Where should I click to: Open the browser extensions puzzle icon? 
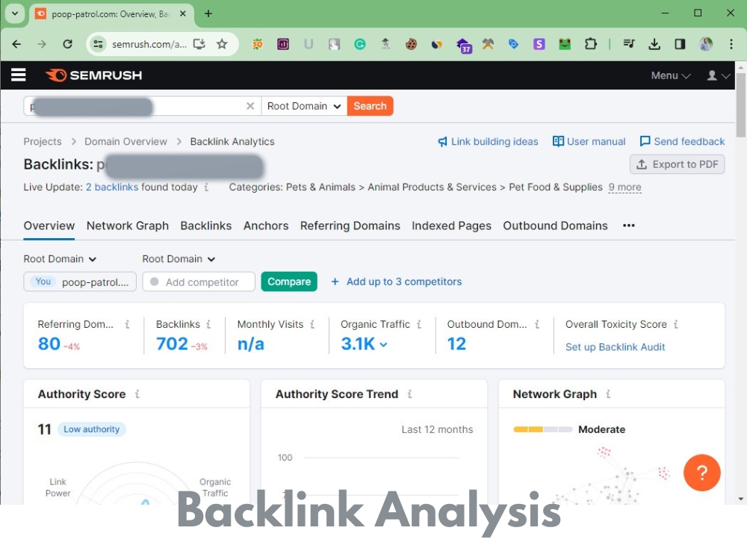[x=591, y=44]
